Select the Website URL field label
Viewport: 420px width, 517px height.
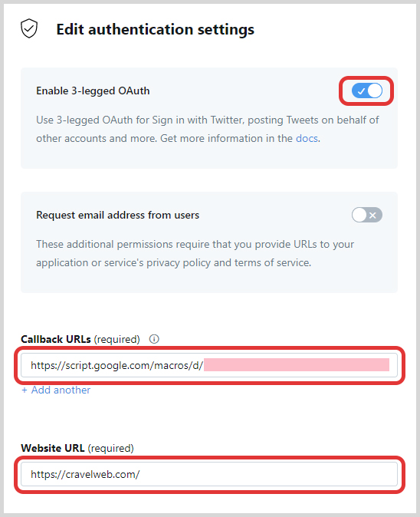53,448
